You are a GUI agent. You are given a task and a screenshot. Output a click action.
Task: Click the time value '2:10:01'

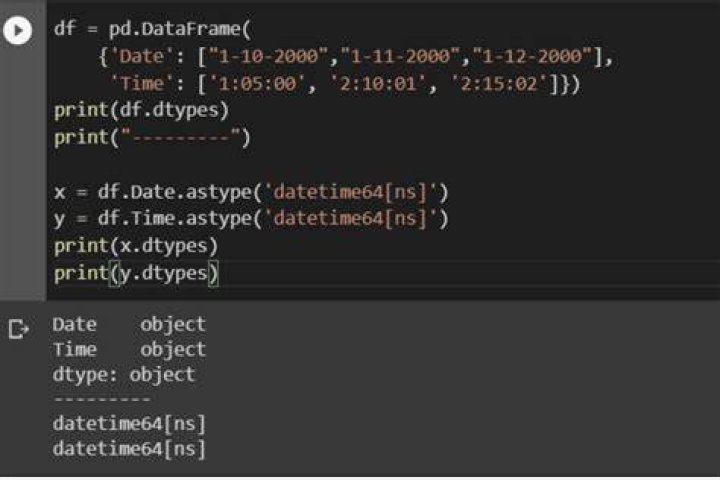[x=378, y=84]
